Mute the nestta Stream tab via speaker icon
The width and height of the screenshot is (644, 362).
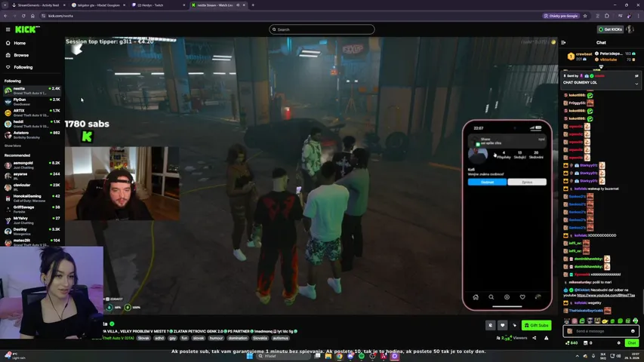coord(238,5)
